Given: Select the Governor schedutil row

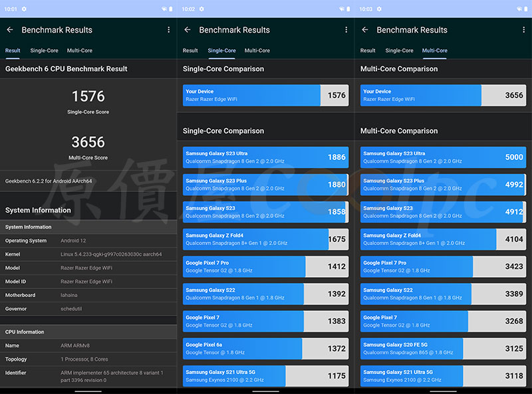Looking at the screenshot, I should [88, 309].
